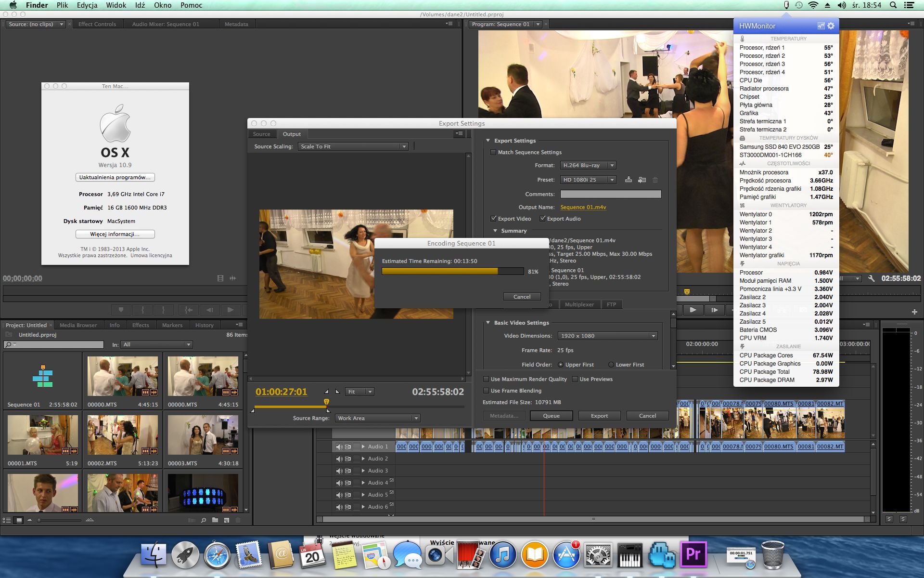Switch project panel to list view
The height and width of the screenshot is (578, 924).
(x=7, y=520)
